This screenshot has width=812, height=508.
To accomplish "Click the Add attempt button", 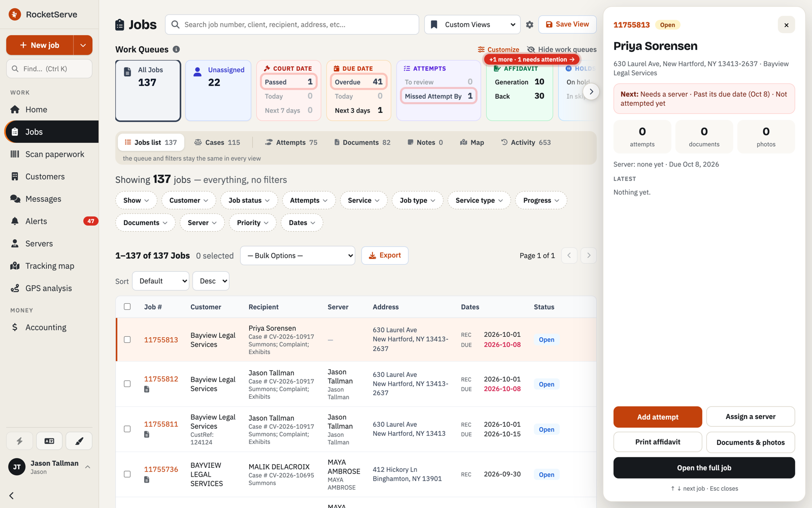I will pyautogui.click(x=658, y=417).
